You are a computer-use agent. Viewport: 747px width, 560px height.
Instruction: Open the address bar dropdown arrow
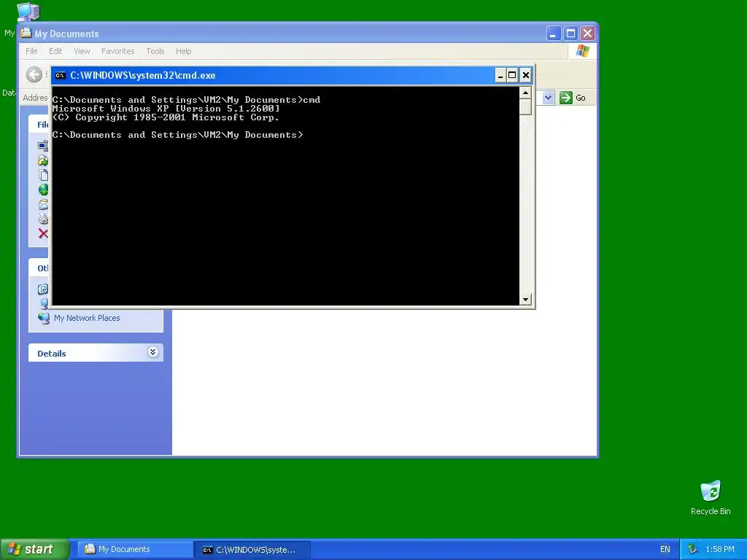(548, 98)
